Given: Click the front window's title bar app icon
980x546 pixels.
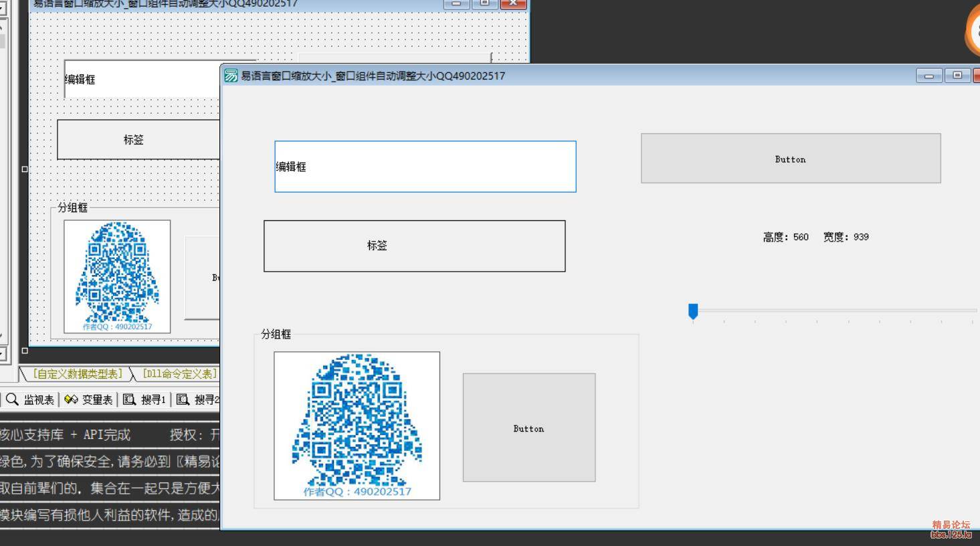Looking at the screenshot, I should click(231, 76).
